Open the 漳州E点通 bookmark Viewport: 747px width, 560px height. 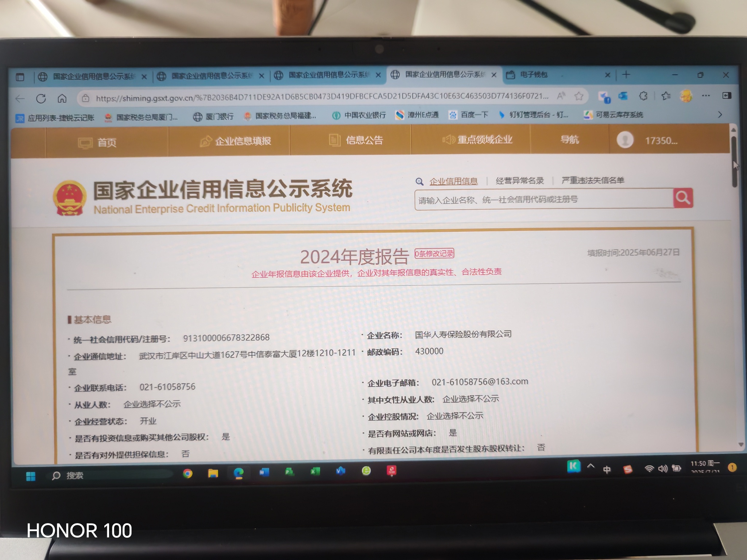(x=417, y=115)
